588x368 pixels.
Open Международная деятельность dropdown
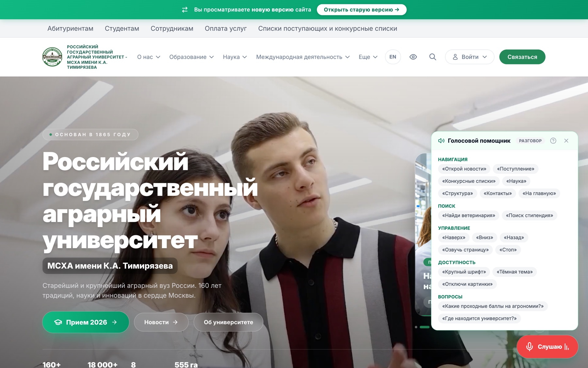[303, 57]
